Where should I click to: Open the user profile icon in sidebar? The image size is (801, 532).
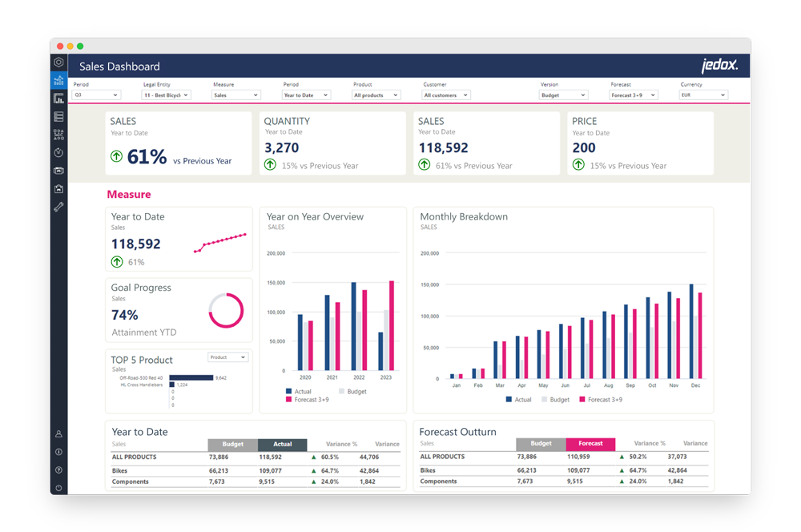click(x=58, y=433)
